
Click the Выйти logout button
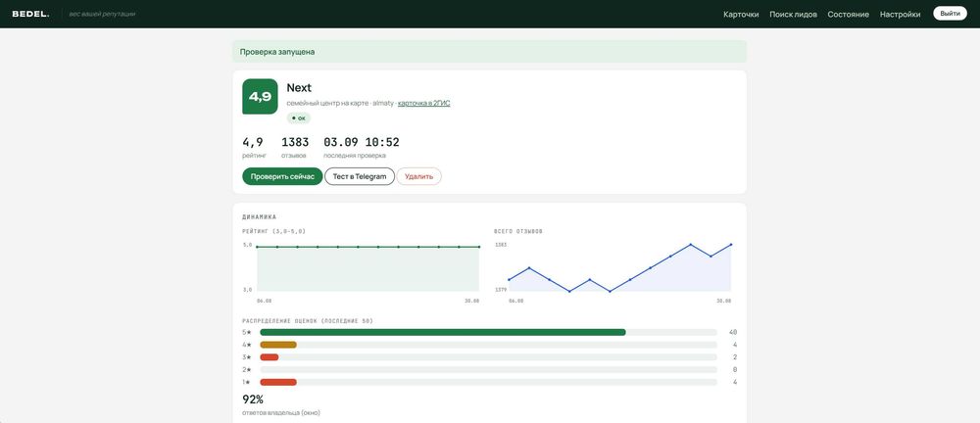(x=950, y=14)
